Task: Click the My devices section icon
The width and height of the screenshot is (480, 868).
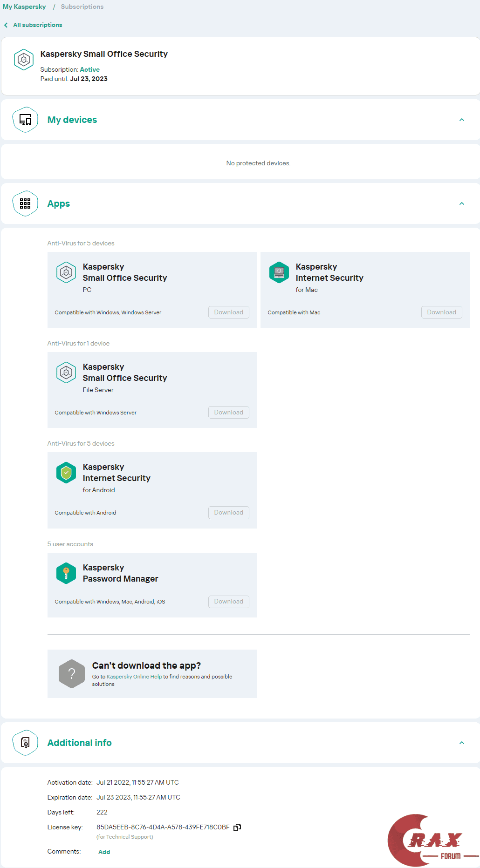Action: tap(25, 120)
